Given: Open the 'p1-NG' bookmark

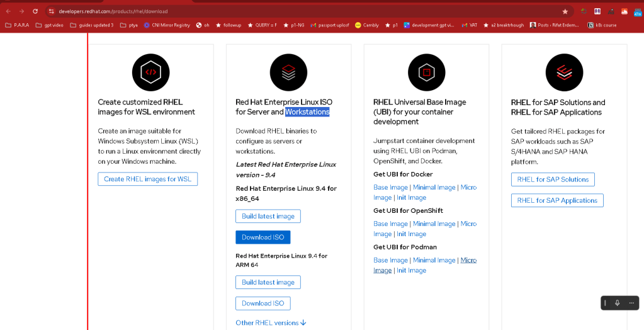Looking at the screenshot, I should pos(293,25).
